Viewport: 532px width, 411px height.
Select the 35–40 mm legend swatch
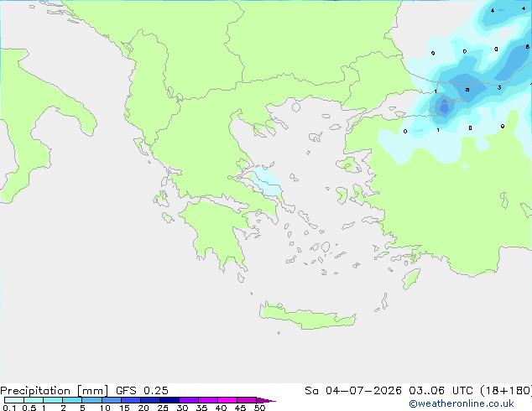coord(208,400)
